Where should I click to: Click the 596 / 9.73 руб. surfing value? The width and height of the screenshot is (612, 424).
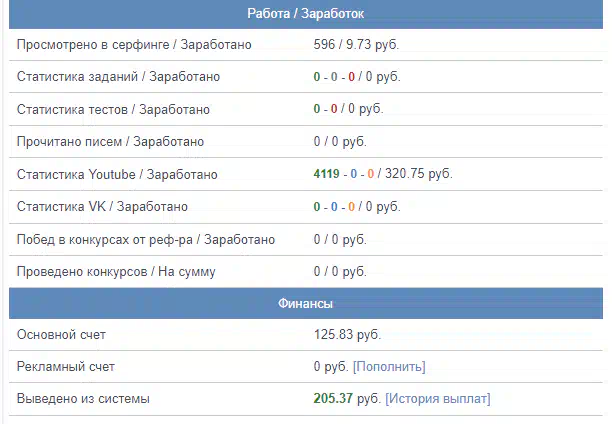click(356, 45)
